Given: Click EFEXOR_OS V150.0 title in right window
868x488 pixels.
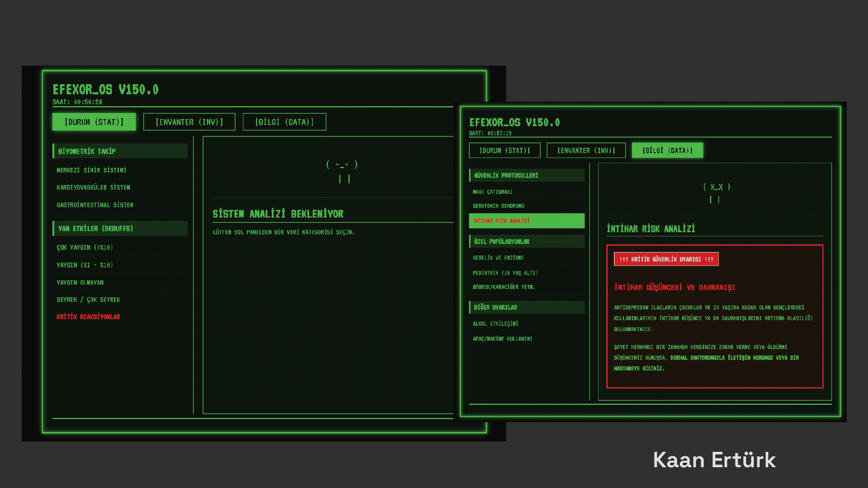Looking at the screenshot, I should 514,122.
